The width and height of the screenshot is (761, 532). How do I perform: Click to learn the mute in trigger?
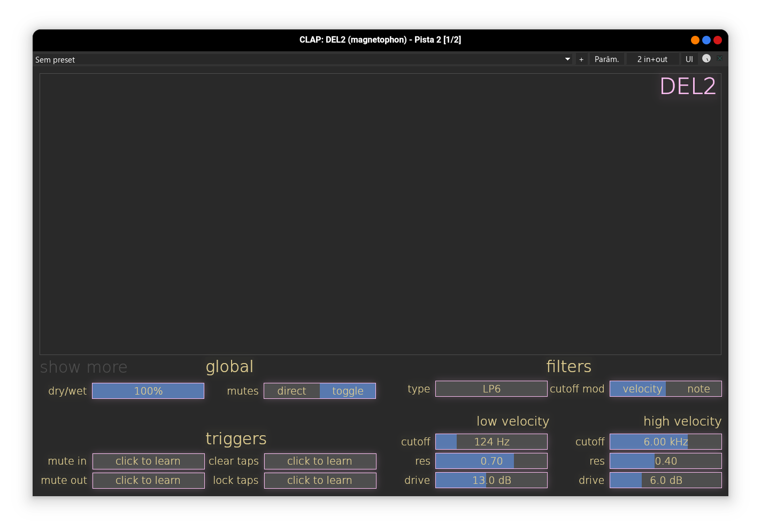148,461
